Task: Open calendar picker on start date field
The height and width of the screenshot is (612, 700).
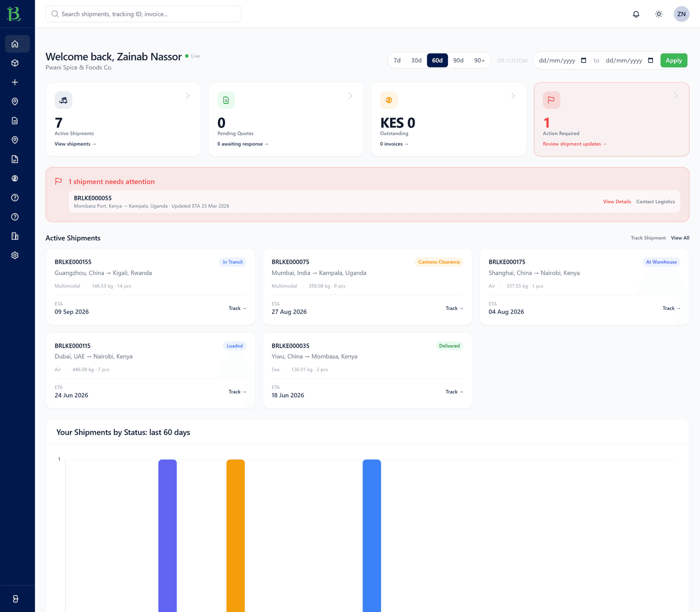Action: 583,60
